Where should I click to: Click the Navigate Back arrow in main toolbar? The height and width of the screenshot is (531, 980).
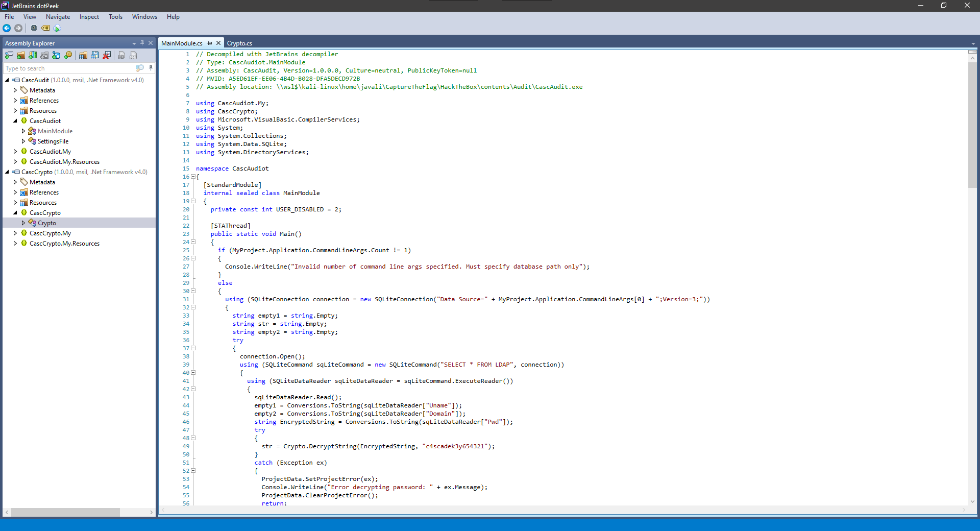pos(7,28)
